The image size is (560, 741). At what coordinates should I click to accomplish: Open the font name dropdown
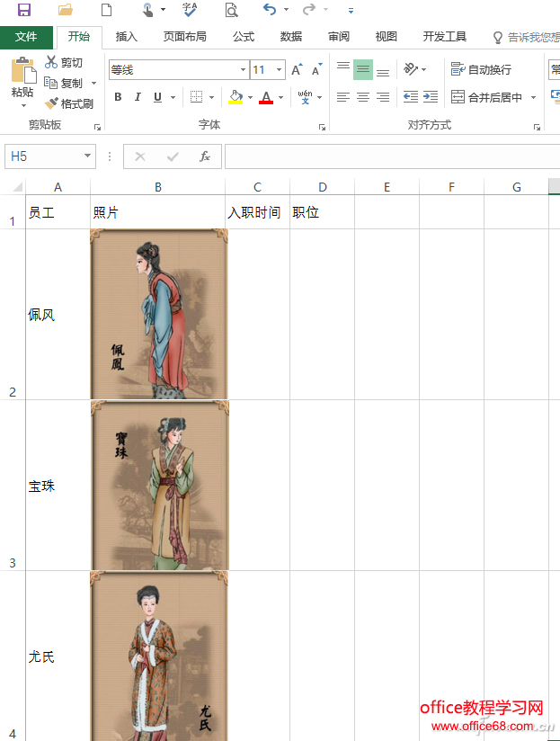(x=243, y=70)
